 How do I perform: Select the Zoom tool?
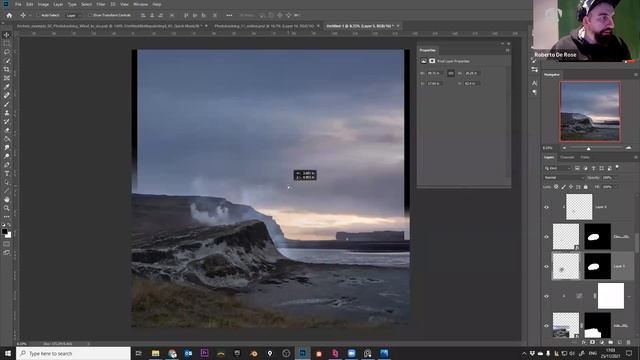coord(7,208)
